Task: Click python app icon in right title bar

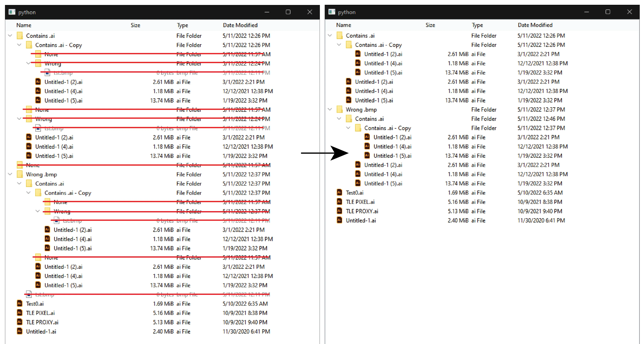Action: click(332, 12)
